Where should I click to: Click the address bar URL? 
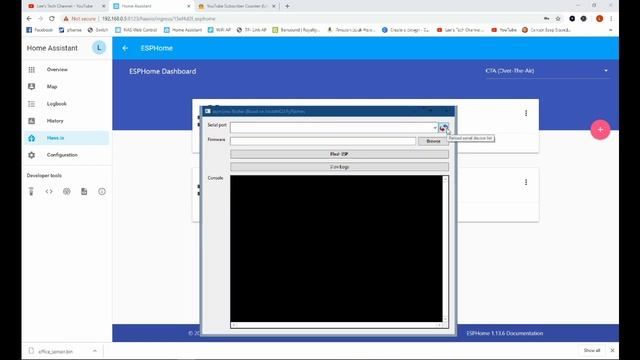click(x=158, y=19)
